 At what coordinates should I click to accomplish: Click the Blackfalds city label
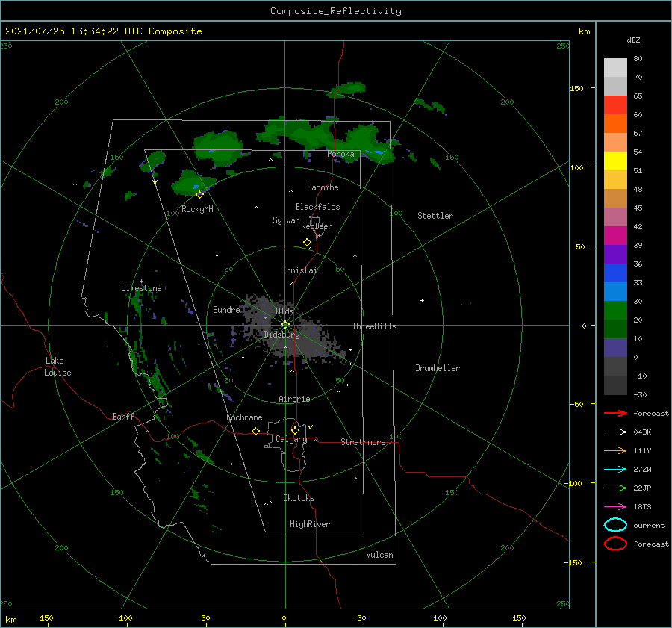pyautogui.click(x=317, y=207)
